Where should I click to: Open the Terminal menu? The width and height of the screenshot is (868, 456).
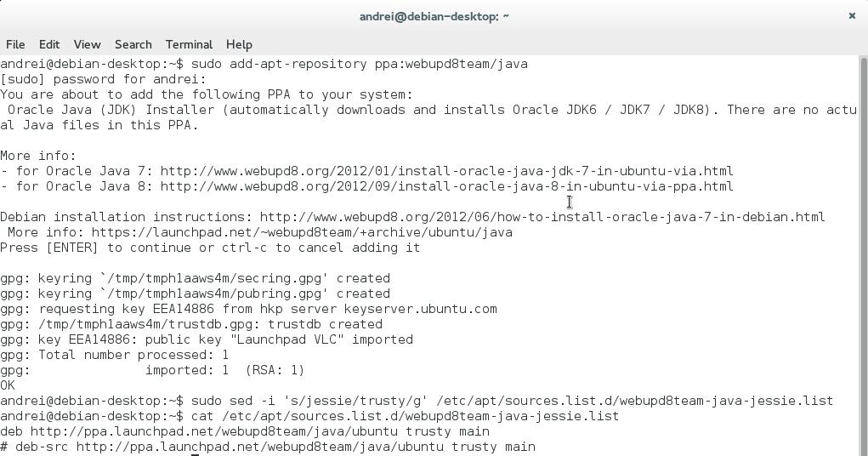pyautogui.click(x=189, y=44)
